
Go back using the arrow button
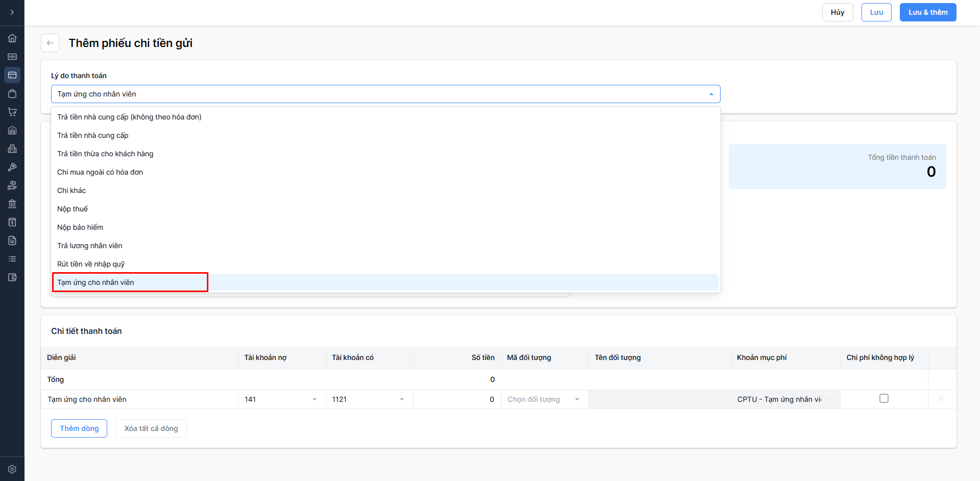[50, 43]
